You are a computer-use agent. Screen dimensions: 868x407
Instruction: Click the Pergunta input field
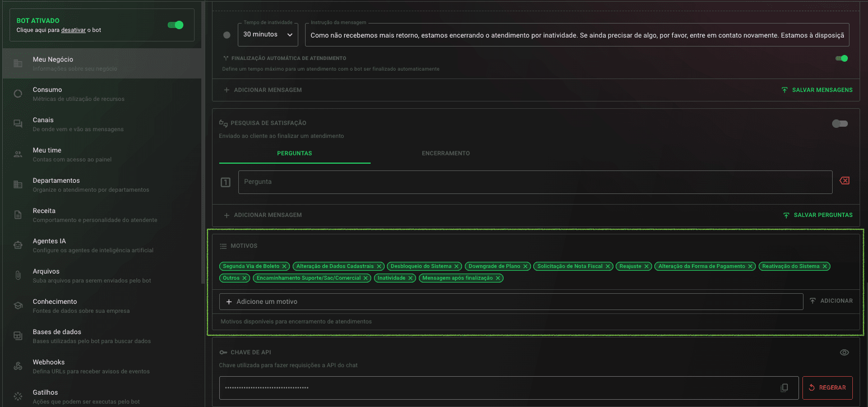(535, 182)
